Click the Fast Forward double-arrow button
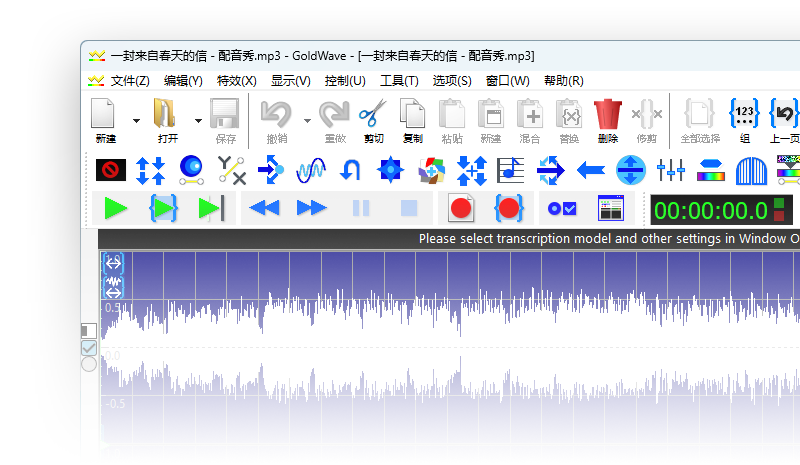Screen dimensions: 800x465 click(312, 208)
